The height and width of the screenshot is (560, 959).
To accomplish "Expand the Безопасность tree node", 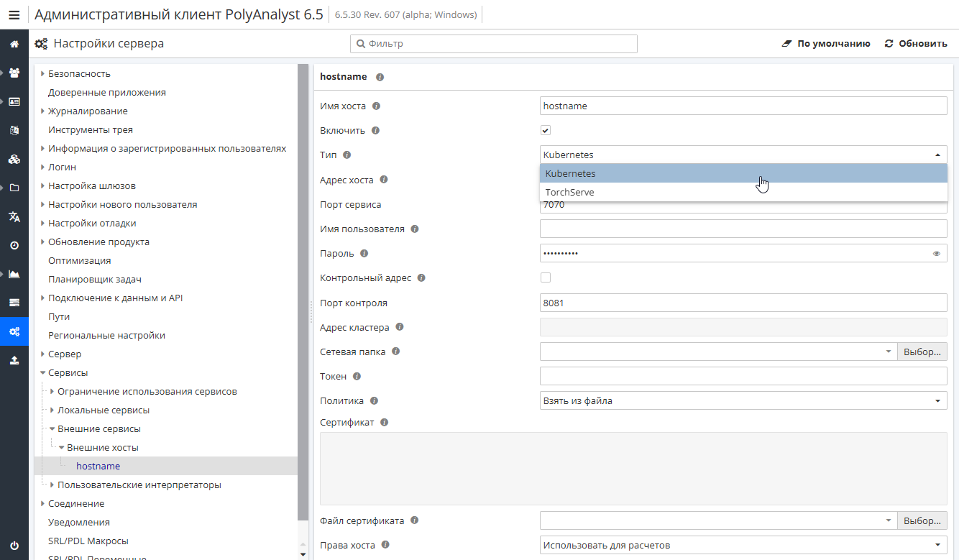I will click(x=42, y=74).
